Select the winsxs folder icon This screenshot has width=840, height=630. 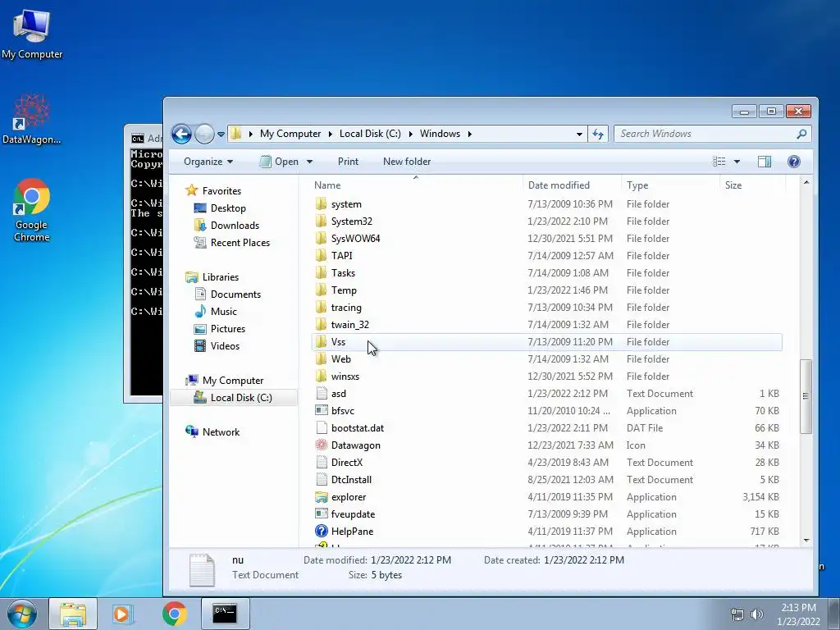click(x=321, y=376)
